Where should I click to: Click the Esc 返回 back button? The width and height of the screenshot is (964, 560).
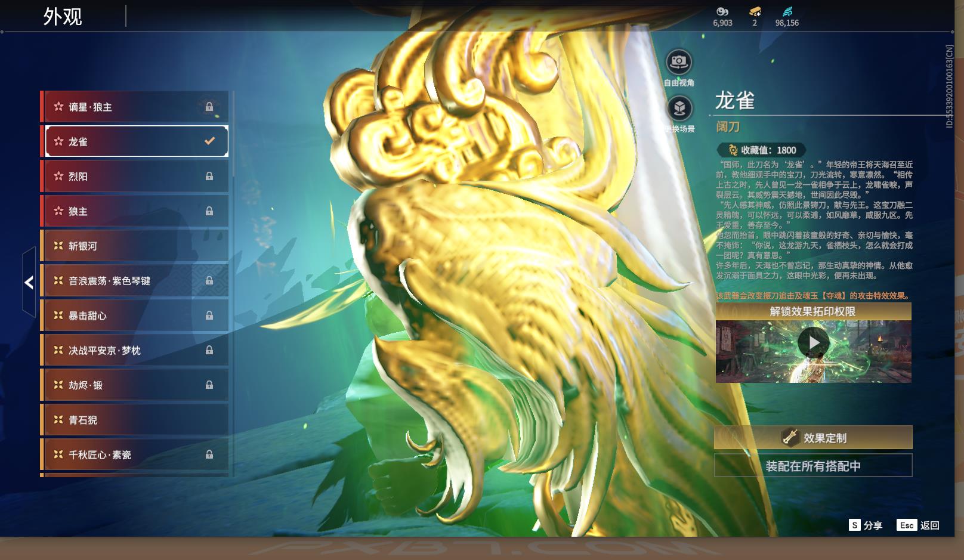(919, 525)
